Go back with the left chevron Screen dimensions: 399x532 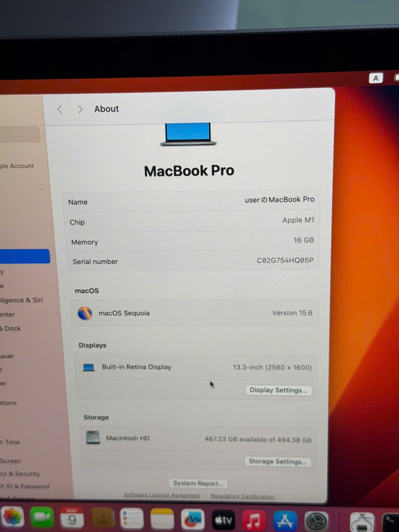tap(60, 109)
